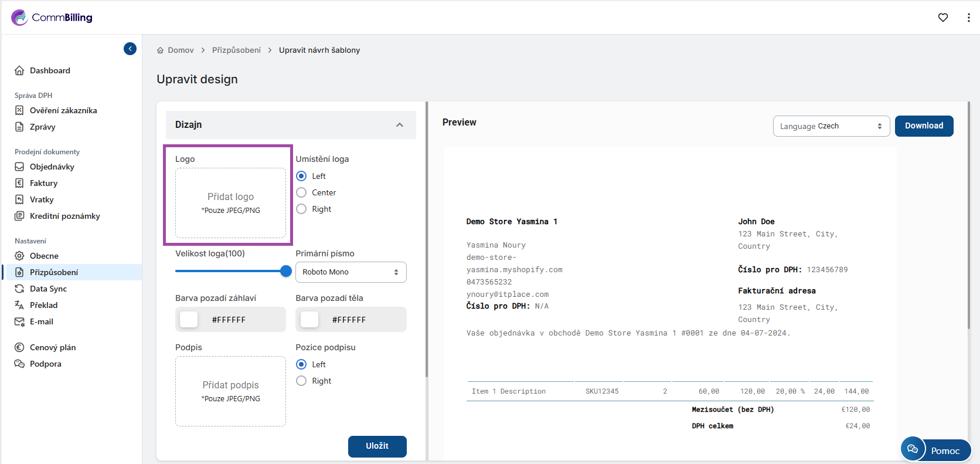Select Center logo placement
The image size is (980, 464).
click(301, 192)
